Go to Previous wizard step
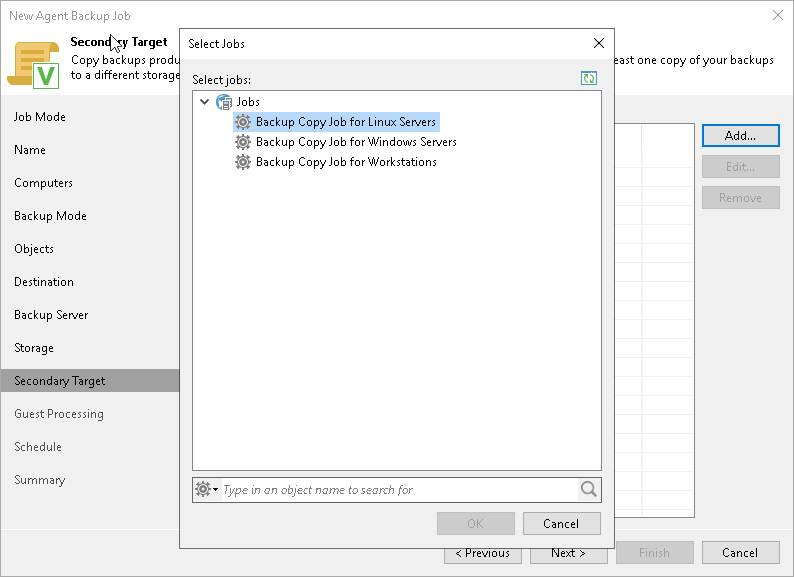Viewport: 794px width, 577px height. pyautogui.click(x=483, y=553)
